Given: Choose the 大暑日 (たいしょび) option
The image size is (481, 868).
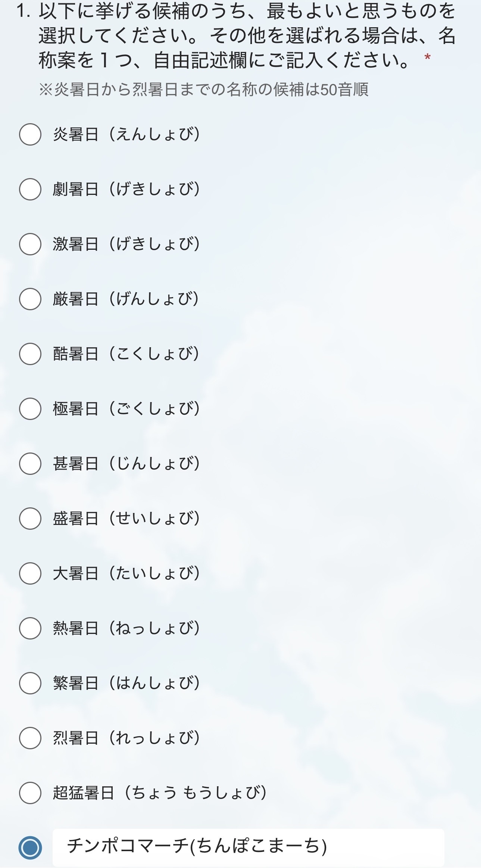Looking at the screenshot, I should [x=30, y=573].
